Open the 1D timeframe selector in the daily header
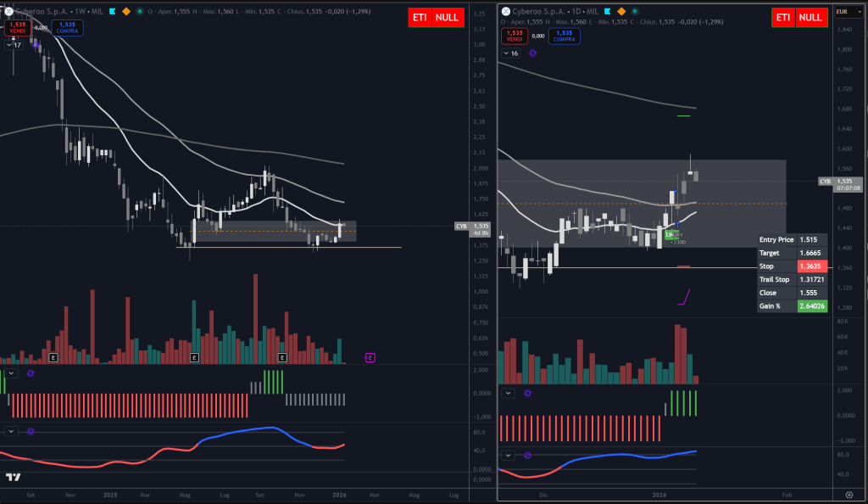This screenshot has height=504, width=868. click(x=576, y=11)
